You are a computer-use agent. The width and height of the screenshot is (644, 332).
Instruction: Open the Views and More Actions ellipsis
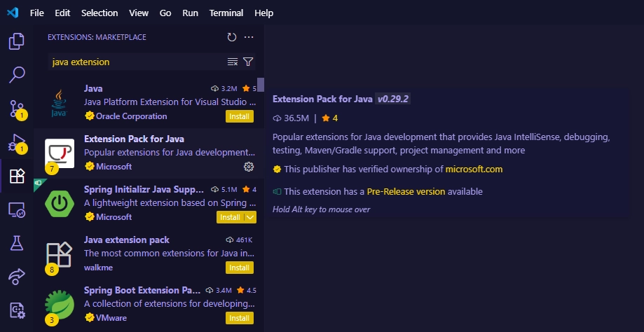coord(249,37)
